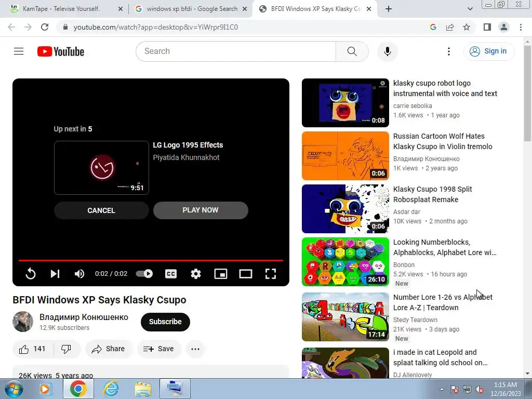532x399 pixels.
Task: Open player settings gear
Action: tap(196, 274)
